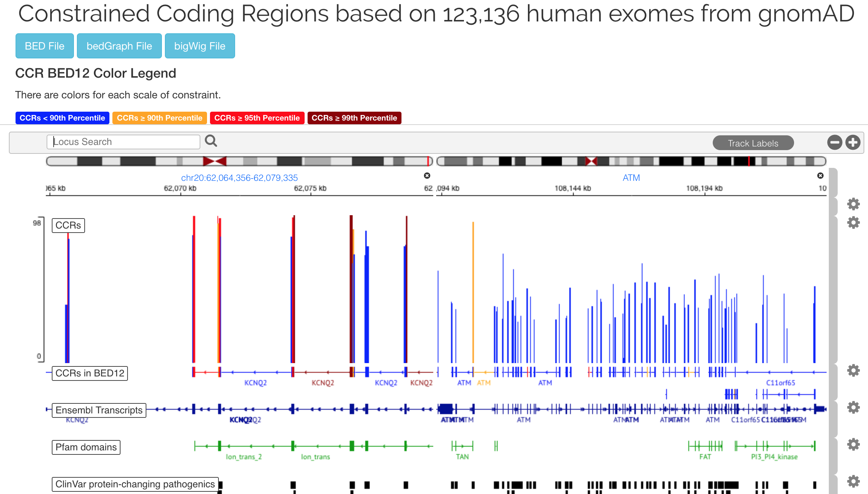The width and height of the screenshot is (868, 494).
Task: Click the red CCRs ≥ 95th Percentile swatch
Action: 257,118
